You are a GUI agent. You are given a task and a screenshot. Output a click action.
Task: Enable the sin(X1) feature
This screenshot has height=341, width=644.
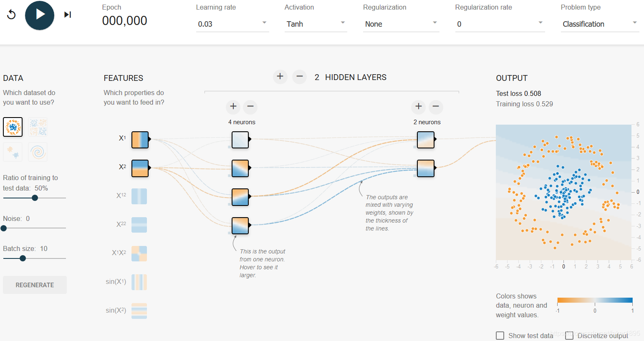click(139, 282)
